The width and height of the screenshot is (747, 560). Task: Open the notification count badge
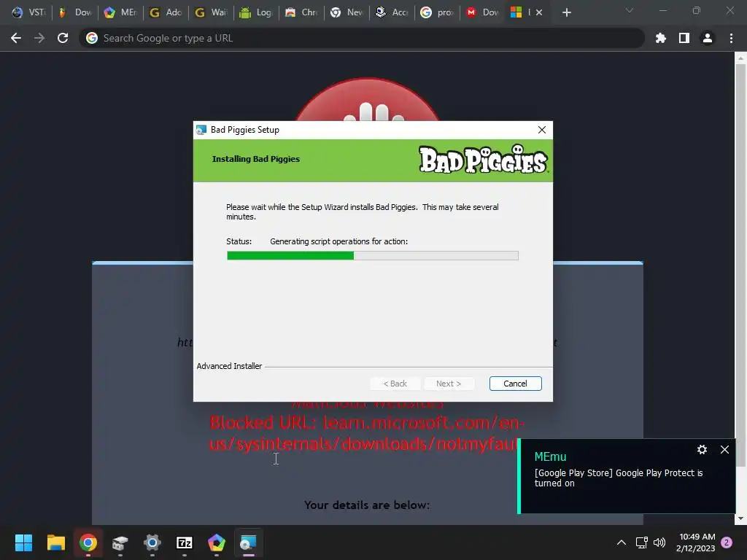point(727,542)
